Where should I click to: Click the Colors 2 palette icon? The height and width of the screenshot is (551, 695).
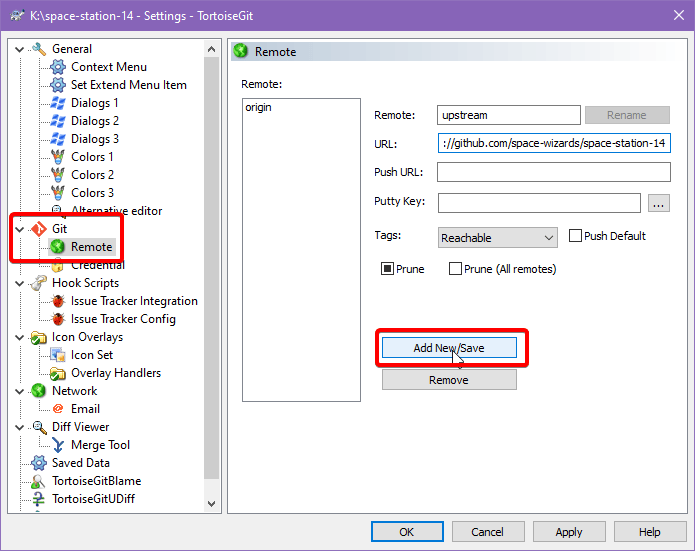[58, 175]
